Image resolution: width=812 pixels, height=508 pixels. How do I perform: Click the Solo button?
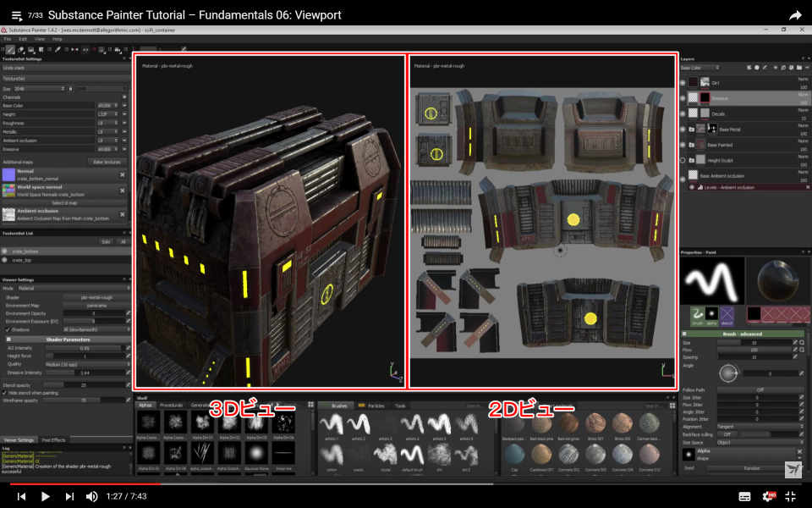[x=106, y=241]
